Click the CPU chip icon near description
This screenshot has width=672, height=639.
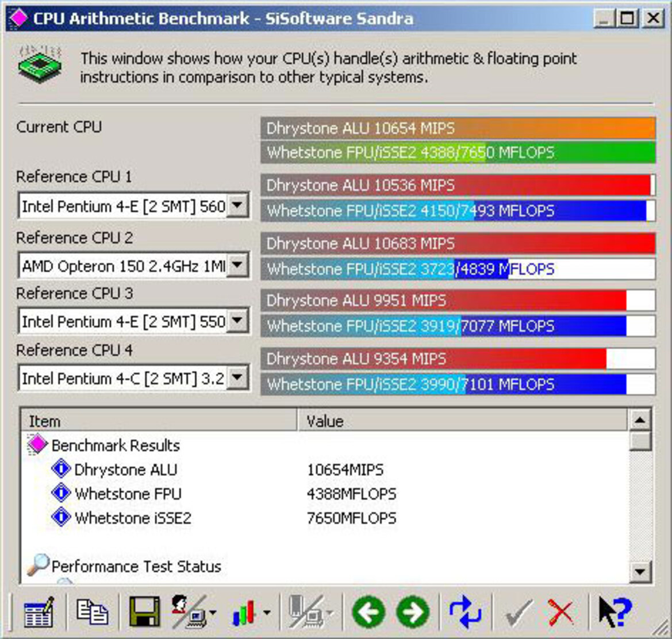click(40, 64)
